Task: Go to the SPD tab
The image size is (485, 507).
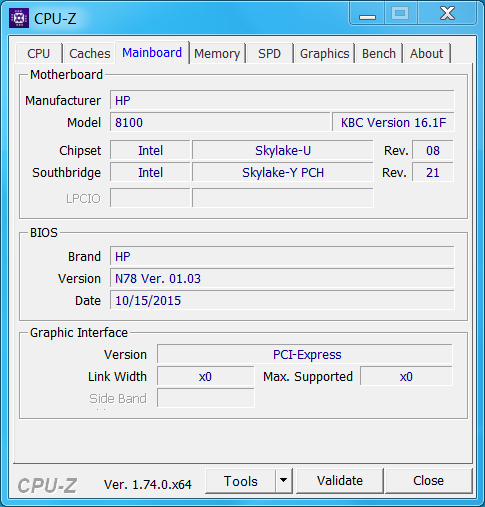Action: click(x=269, y=53)
